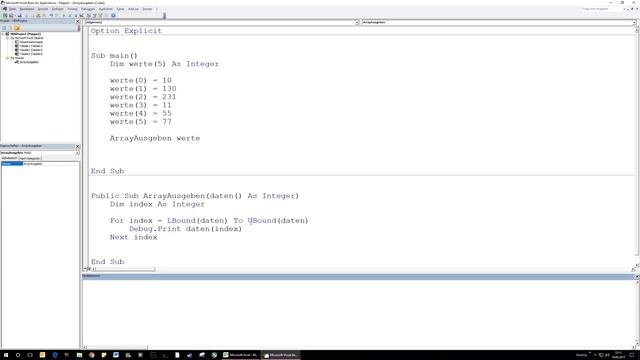
Task: Click the Save icon in toolbar
Action: point(19,16)
